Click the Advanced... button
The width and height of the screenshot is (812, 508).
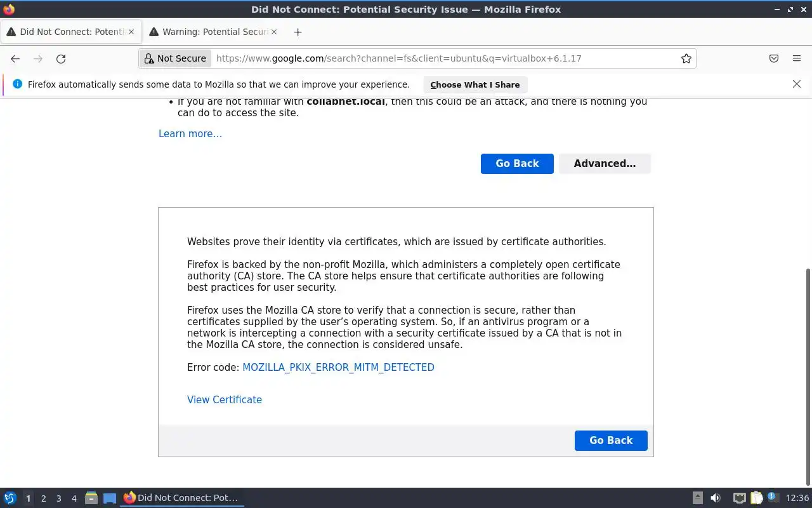(605, 163)
